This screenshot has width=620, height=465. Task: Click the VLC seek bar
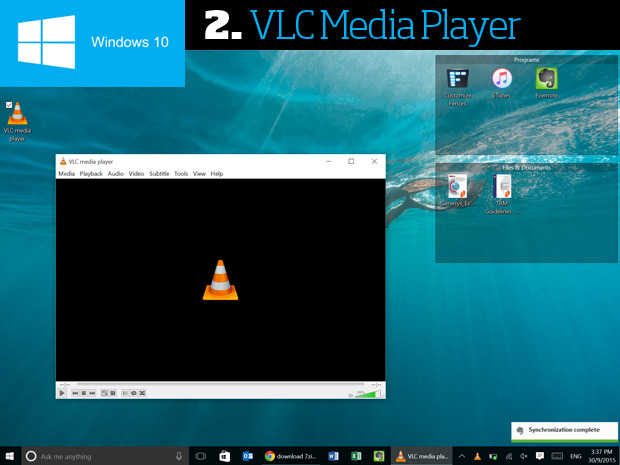tap(220, 384)
